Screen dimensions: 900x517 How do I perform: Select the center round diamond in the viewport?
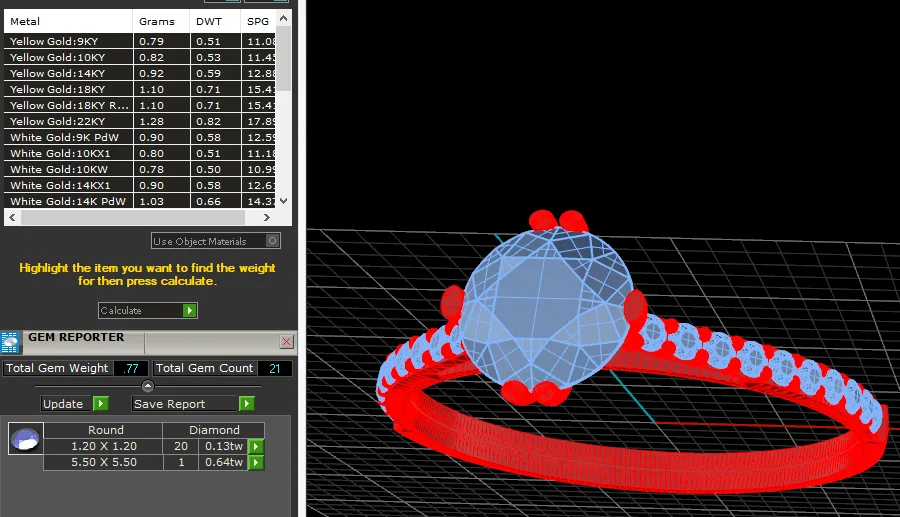click(x=545, y=307)
